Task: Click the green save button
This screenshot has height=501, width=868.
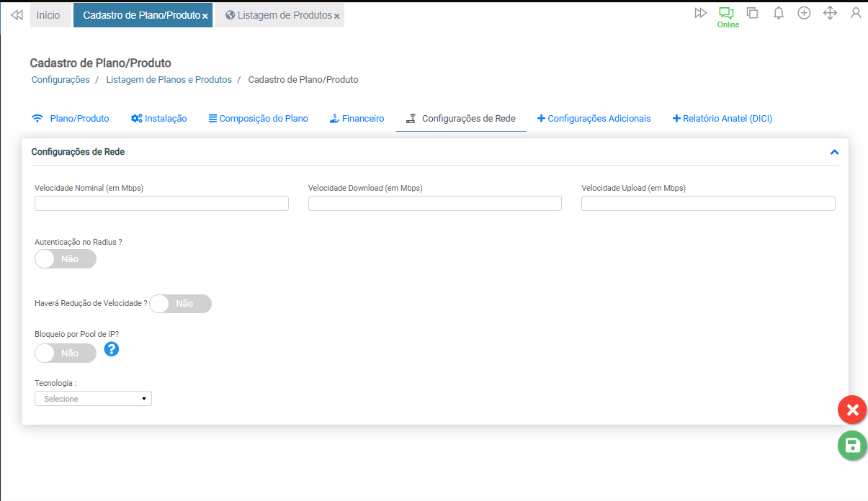Action: [x=852, y=446]
